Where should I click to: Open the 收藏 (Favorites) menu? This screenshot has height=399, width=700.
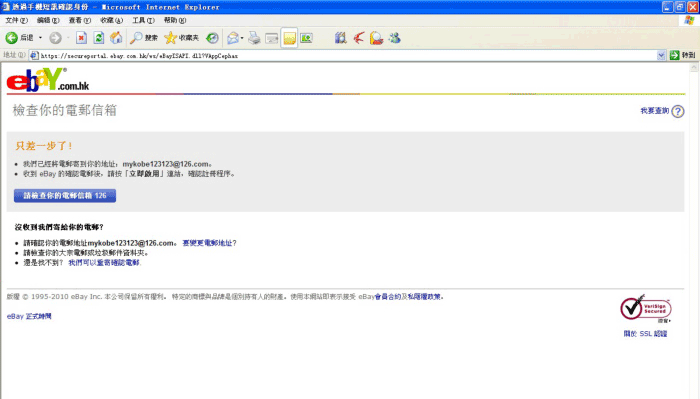tap(111, 20)
